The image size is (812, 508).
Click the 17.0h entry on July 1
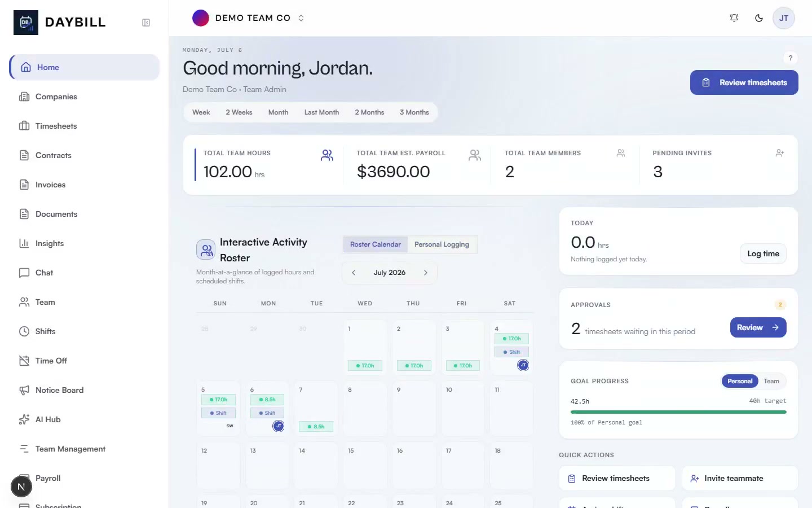[x=365, y=366]
